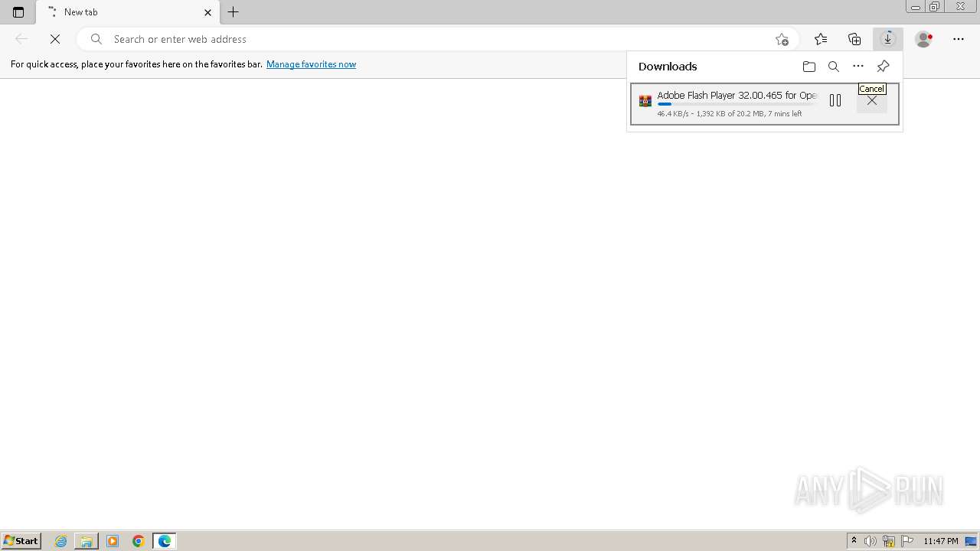This screenshot has height=551, width=980.
Task: Click the download speed status text
Action: point(730,114)
